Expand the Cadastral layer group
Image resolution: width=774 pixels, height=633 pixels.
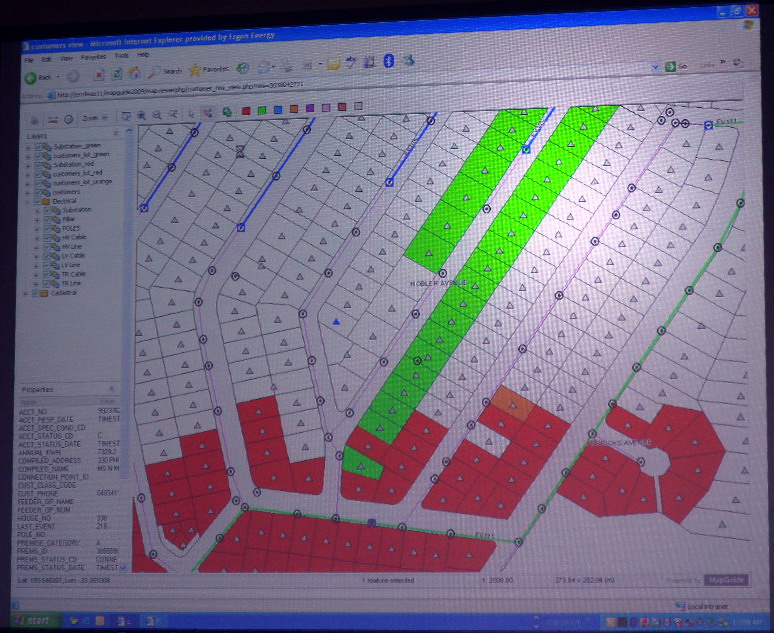[28, 294]
